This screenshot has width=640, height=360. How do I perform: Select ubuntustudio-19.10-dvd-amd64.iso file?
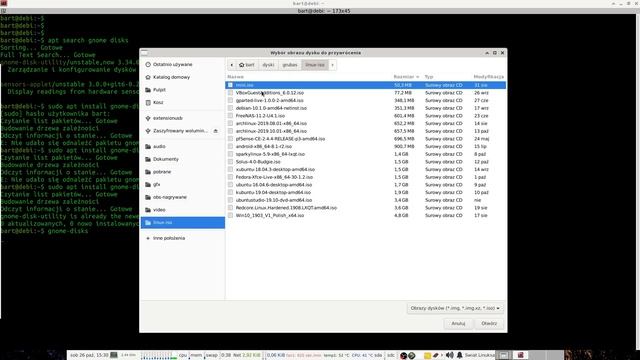point(366,200)
